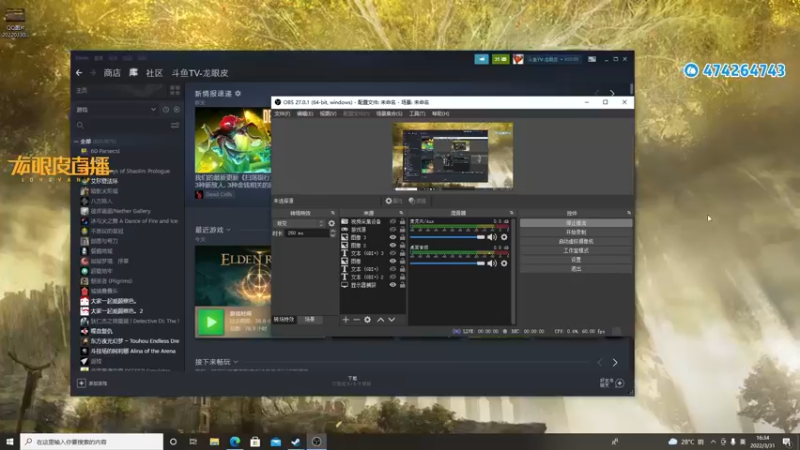
Task: Open Steam big picture mode icon
Action: click(592, 59)
